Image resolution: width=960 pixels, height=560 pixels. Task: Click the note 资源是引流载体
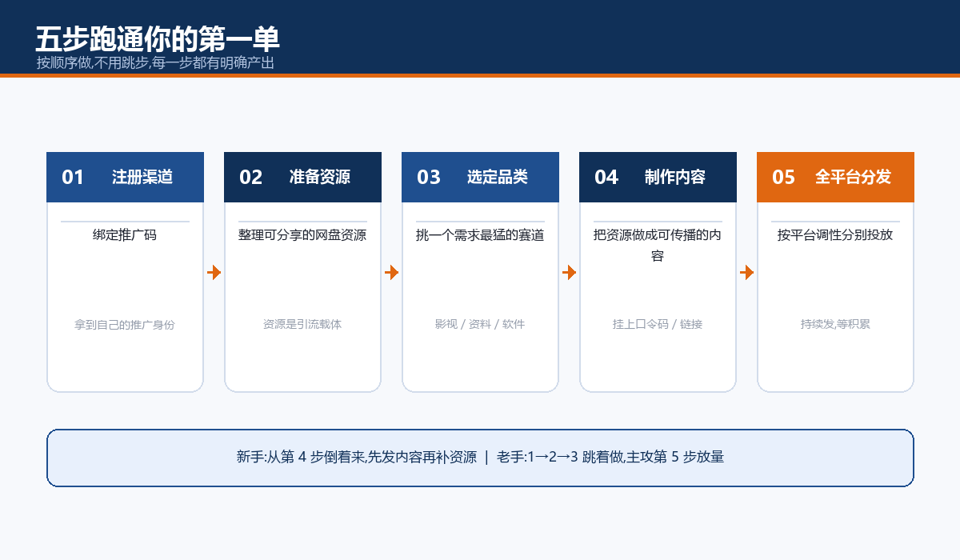(302, 325)
